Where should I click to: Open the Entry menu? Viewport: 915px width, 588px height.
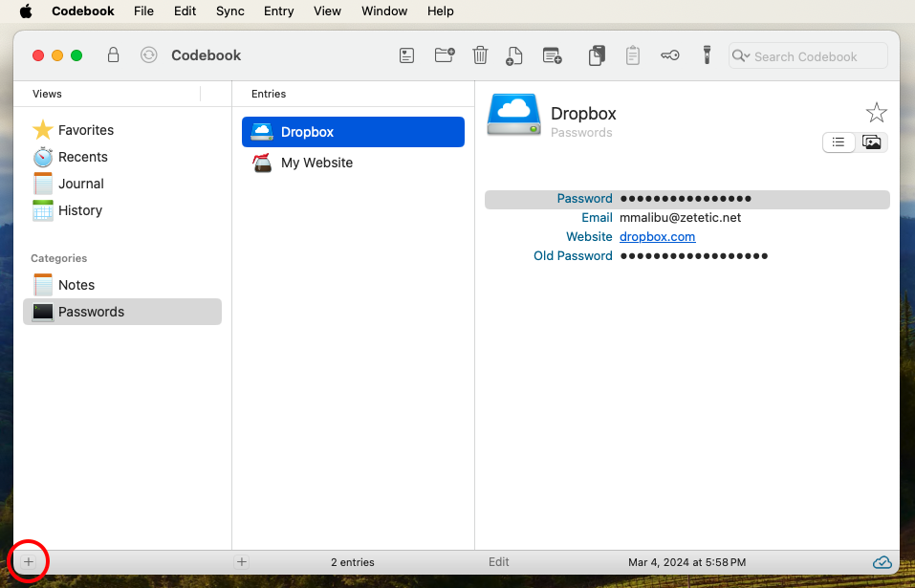(279, 11)
